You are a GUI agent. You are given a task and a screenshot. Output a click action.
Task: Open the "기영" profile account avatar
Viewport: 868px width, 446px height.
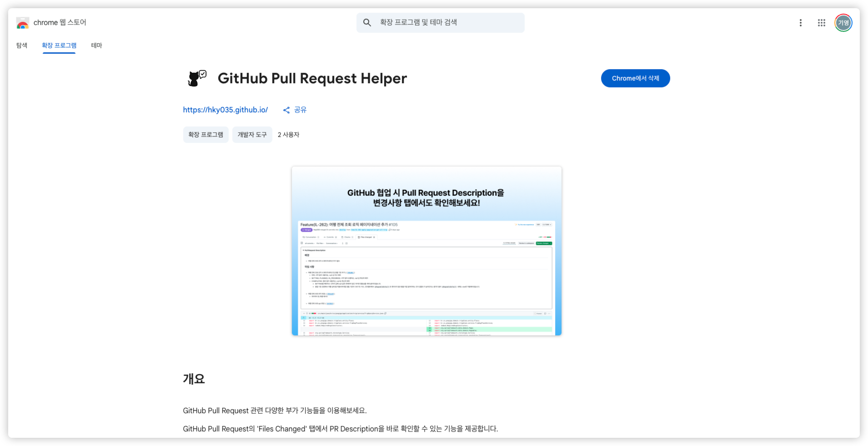tap(843, 23)
